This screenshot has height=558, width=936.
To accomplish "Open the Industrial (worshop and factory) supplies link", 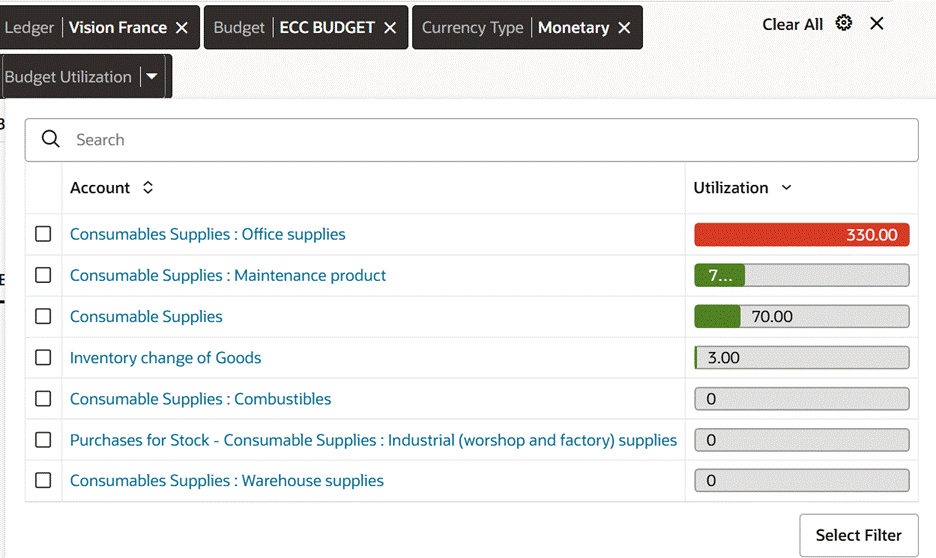I will pos(373,440).
